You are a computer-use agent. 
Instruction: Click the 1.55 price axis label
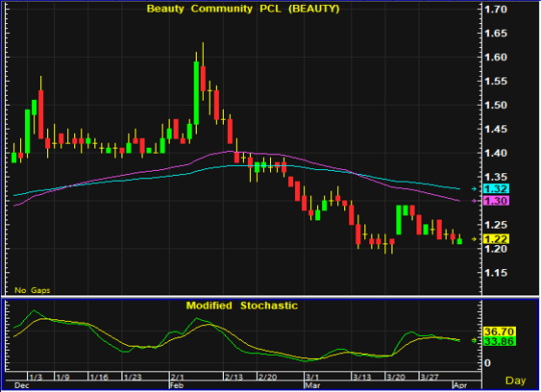496,82
